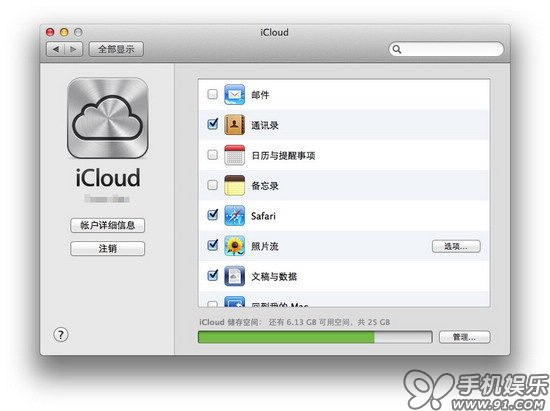This screenshot has width=550, height=411.
Task: Click the large iCloud logo icon
Action: click(108, 118)
